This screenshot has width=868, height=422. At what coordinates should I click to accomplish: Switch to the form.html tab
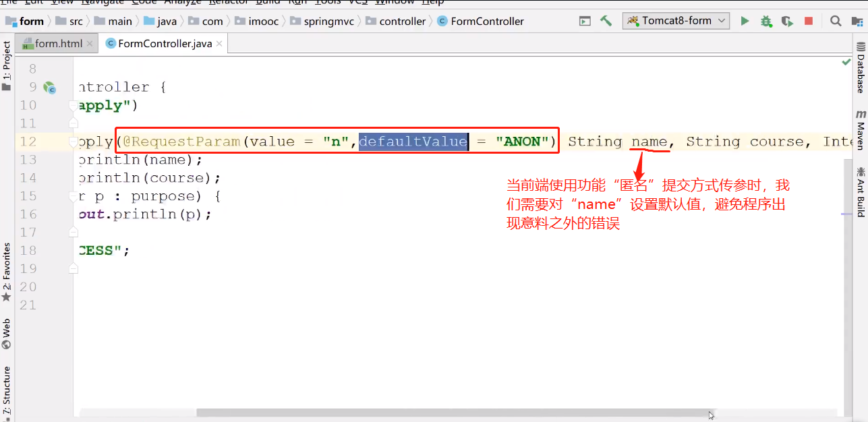pos(53,44)
